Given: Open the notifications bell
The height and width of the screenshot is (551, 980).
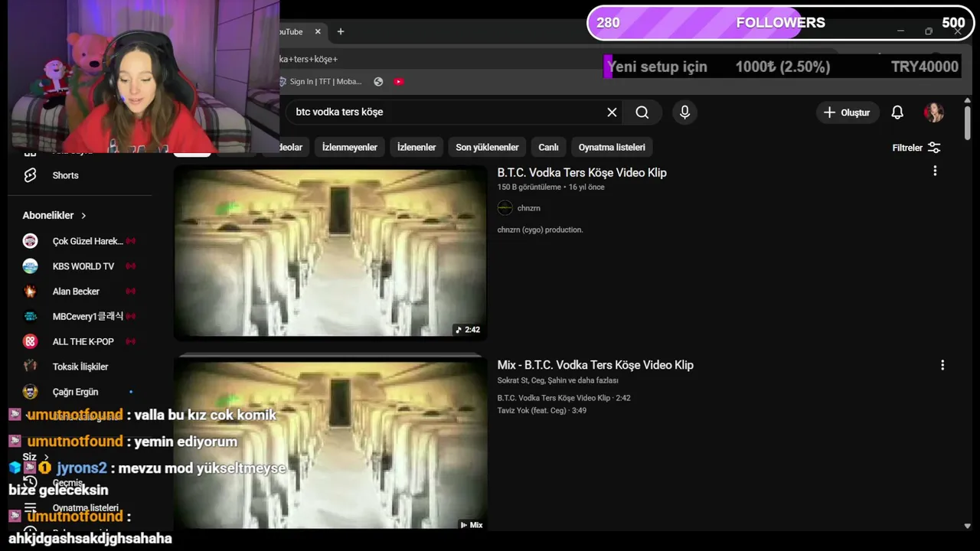Looking at the screenshot, I should click(x=897, y=112).
